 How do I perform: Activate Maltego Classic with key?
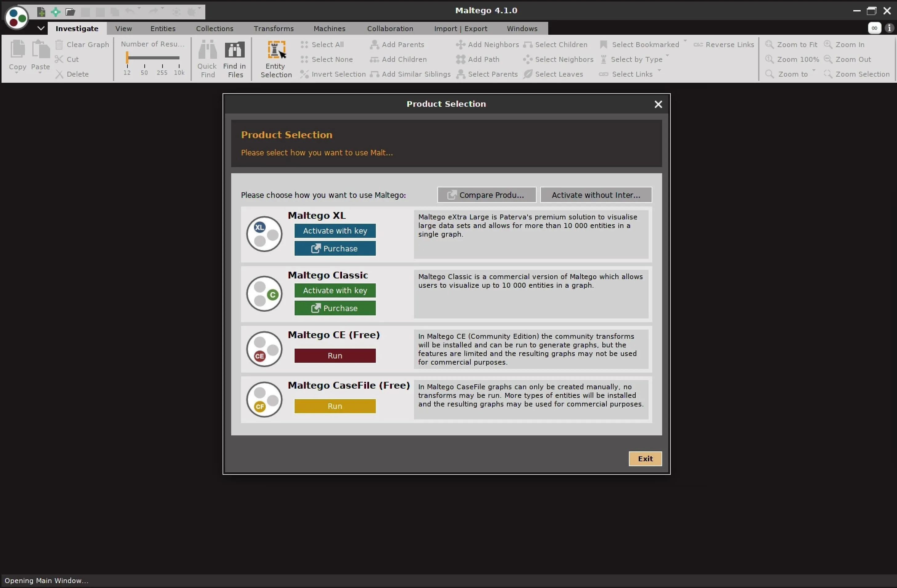pyautogui.click(x=335, y=290)
